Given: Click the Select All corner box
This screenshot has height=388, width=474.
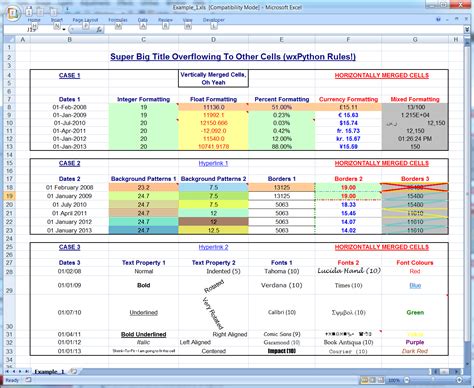Looking at the screenshot, I should 9,40.
